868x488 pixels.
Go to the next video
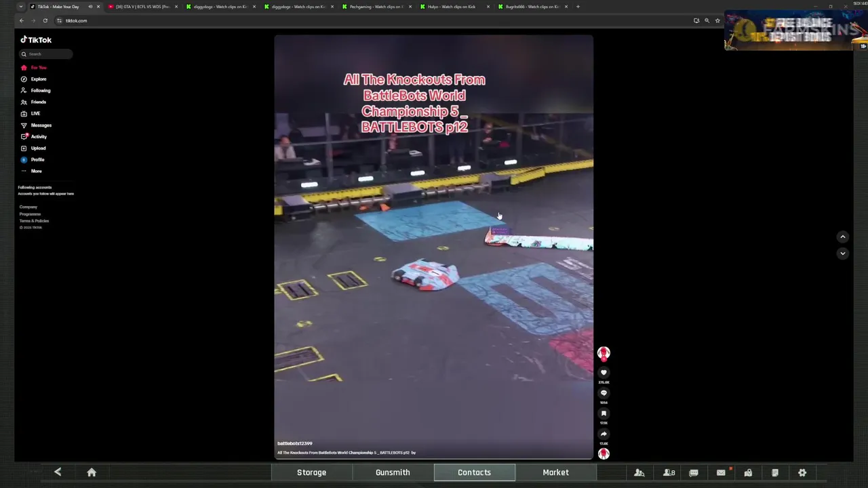tap(842, 253)
